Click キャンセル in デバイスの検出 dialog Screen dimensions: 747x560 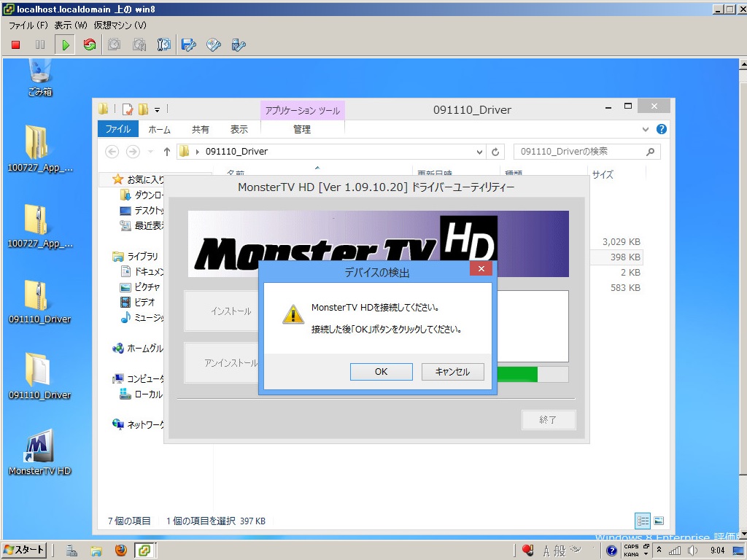click(x=452, y=372)
